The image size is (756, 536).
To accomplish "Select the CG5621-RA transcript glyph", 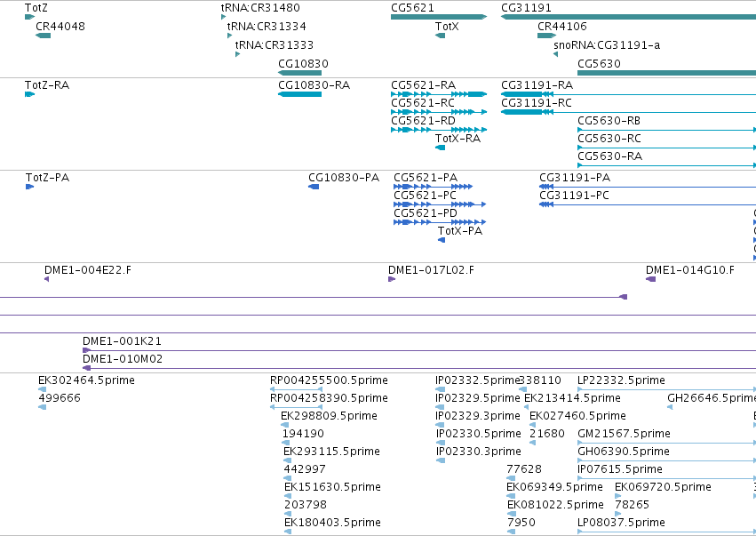I will coord(439,94).
